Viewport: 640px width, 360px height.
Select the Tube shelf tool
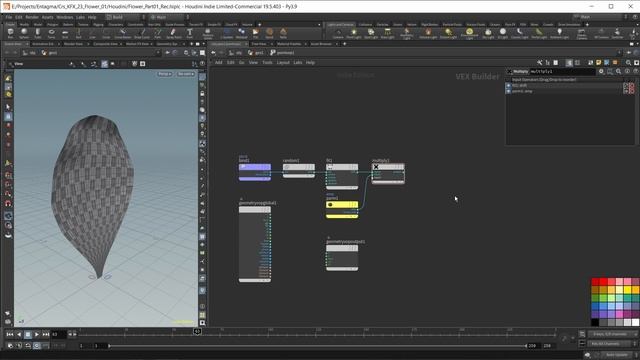pos(38,33)
